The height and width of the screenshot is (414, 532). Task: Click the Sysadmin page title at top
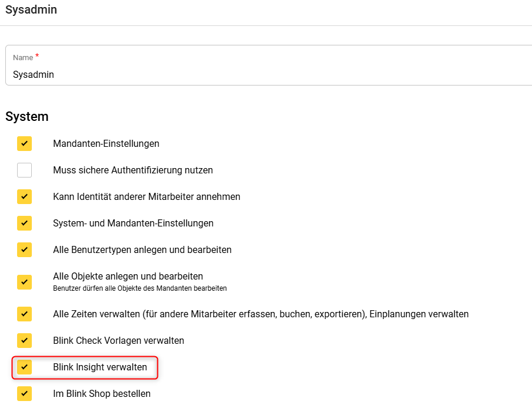(x=31, y=9)
